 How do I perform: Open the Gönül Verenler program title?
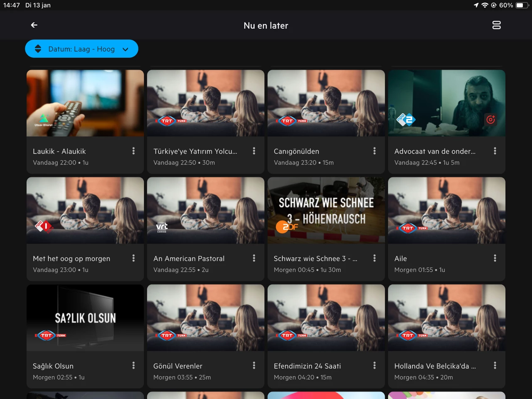point(178,366)
